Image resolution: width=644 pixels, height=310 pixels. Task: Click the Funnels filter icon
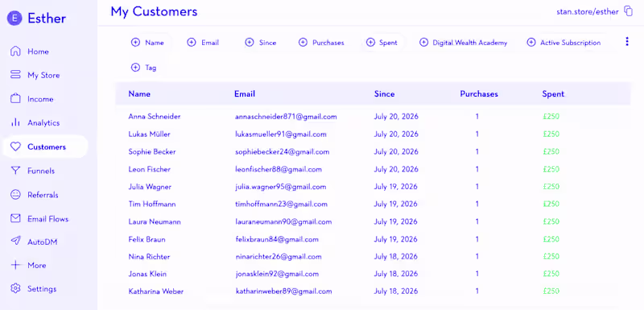point(15,171)
